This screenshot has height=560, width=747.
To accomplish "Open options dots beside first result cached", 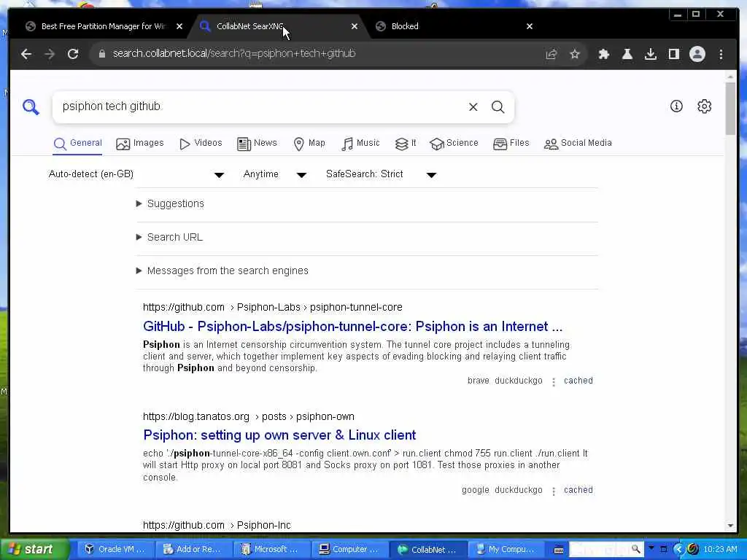I will click(554, 382).
